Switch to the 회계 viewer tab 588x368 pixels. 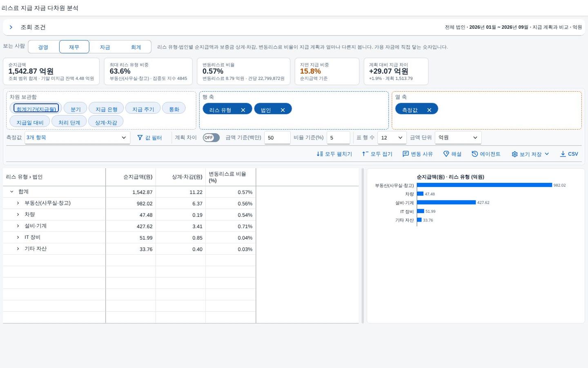tap(136, 47)
